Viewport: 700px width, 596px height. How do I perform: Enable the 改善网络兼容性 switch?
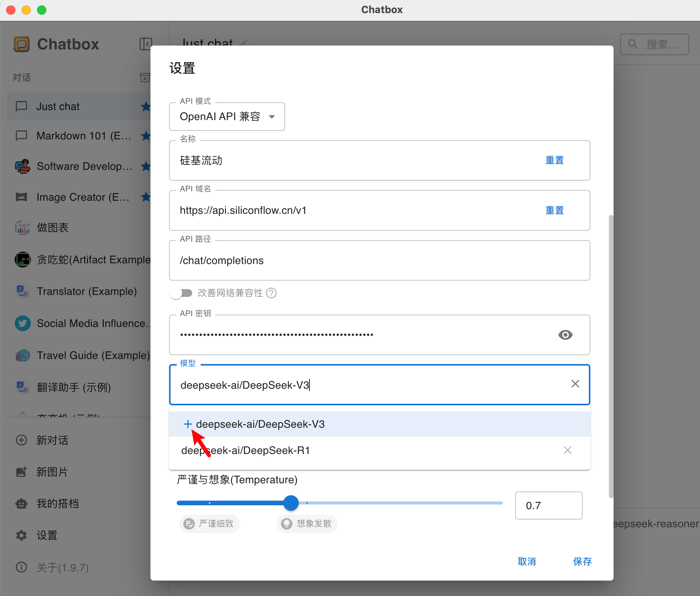click(x=181, y=293)
